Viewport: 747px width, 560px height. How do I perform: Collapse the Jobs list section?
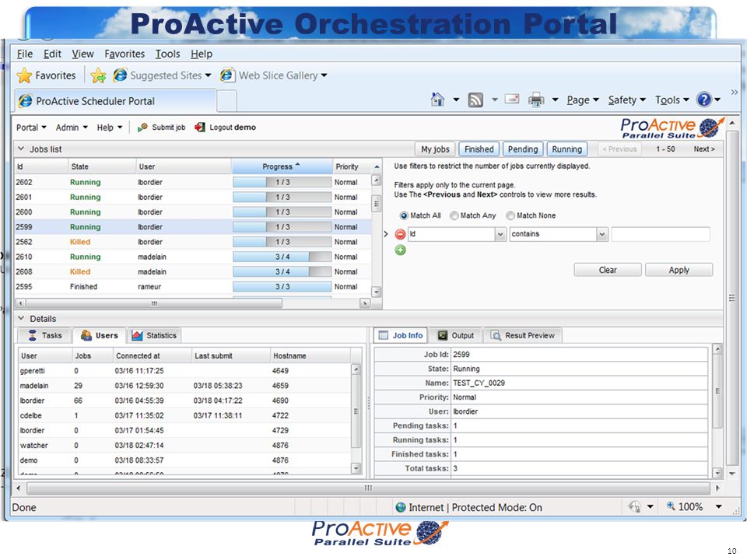(x=21, y=149)
